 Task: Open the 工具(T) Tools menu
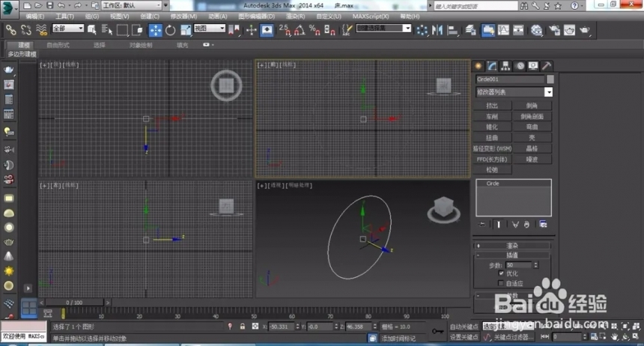(64, 16)
